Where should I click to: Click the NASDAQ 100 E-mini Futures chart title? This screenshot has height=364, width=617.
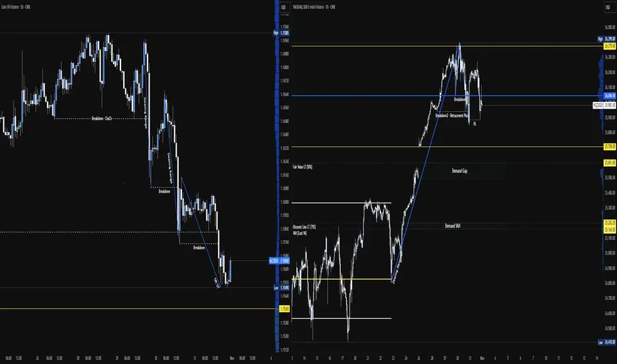point(314,7)
